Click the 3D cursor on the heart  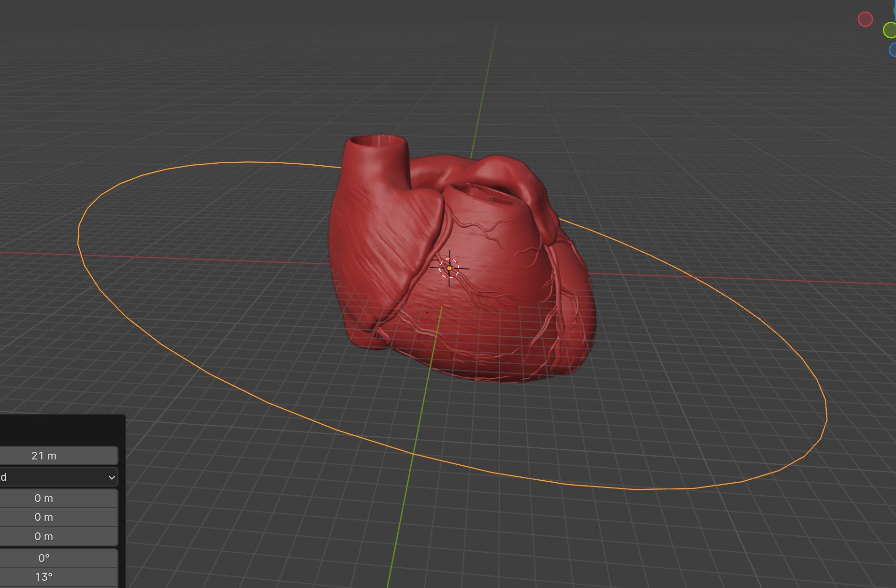point(449,268)
